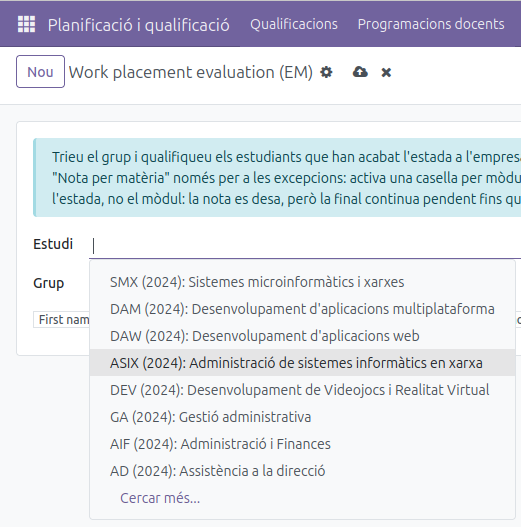The width and height of the screenshot is (521, 527).
Task: Pick GA (2024) Gestió administrativa
Action: 302,417
